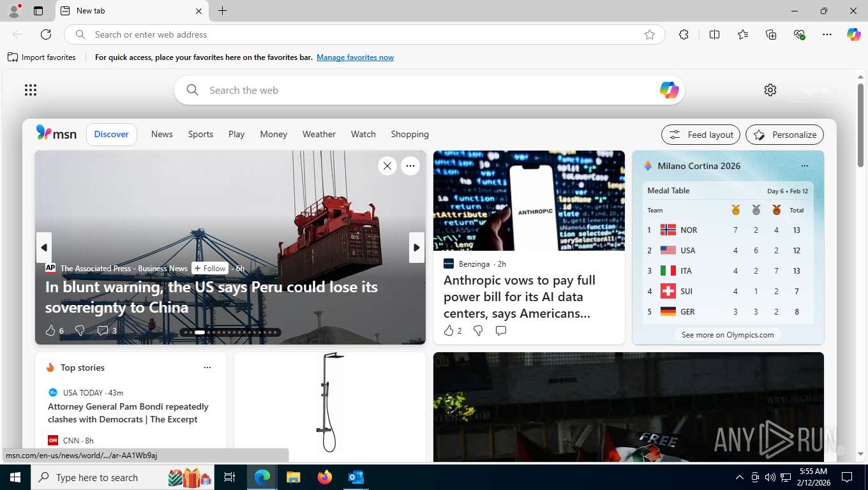The height and width of the screenshot is (490, 868).
Task: Open Browser essentials heart icon
Action: click(x=799, y=34)
